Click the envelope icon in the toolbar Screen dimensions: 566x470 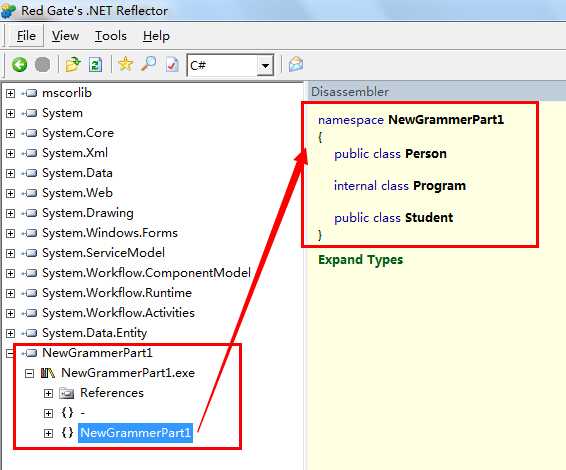click(296, 65)
